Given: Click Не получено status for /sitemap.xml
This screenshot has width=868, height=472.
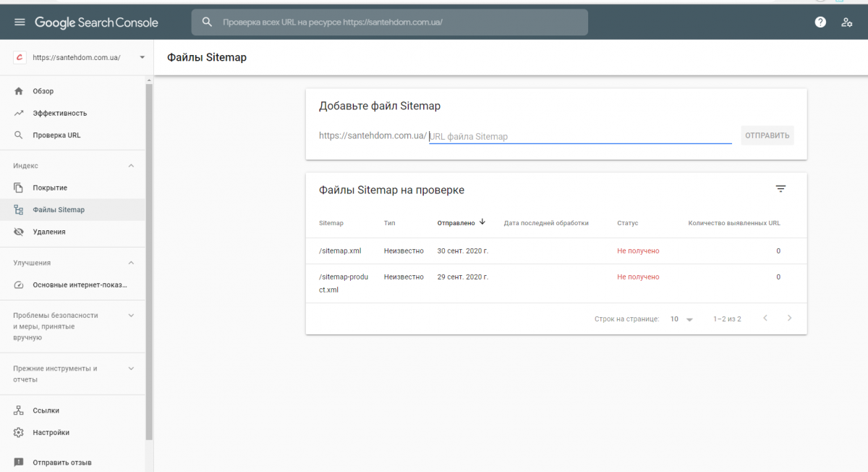Looking at the screenshot, I should (x=638, y=251).
